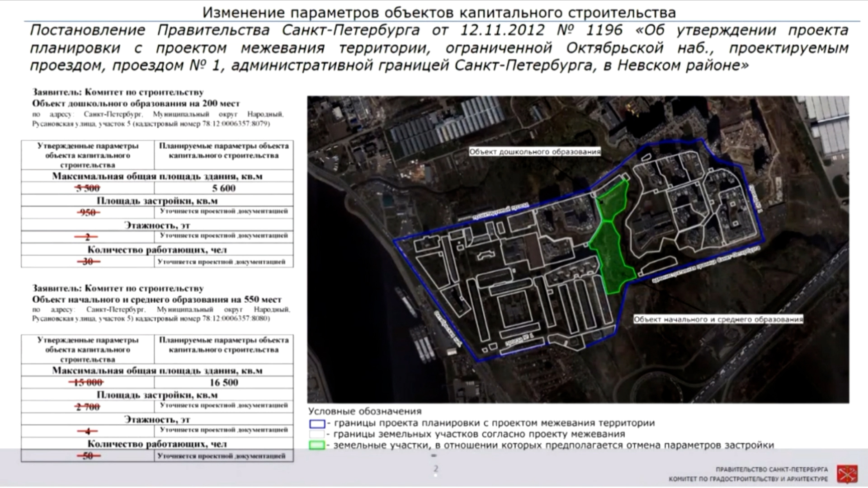This screenshot has height=488, width=868.
Task: Click 'Комитет по градостроительству и архитектуре' footer text
Action: click(749, 479)
